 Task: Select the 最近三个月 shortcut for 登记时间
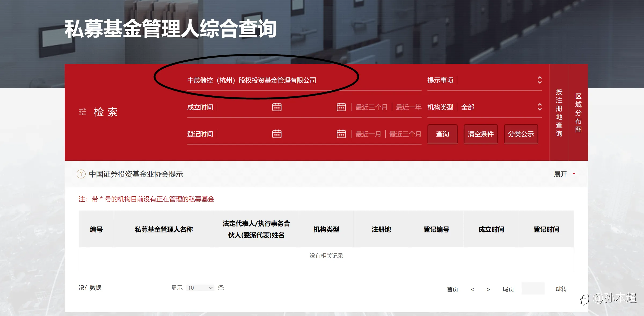click(405, 134)
